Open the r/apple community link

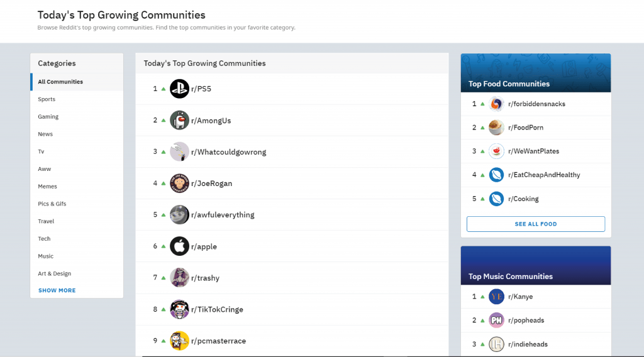(x=204, y=246)
